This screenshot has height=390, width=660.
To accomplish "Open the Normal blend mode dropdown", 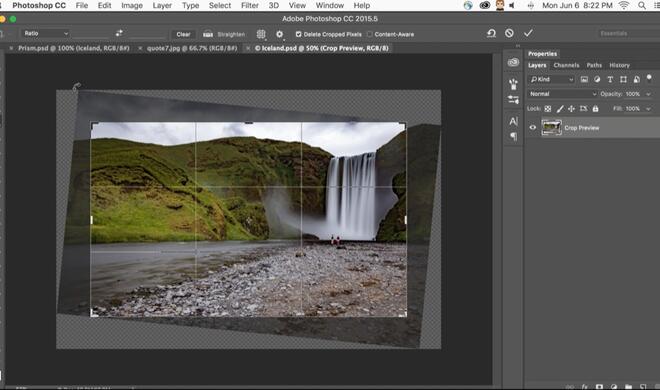I will [562, 94].
